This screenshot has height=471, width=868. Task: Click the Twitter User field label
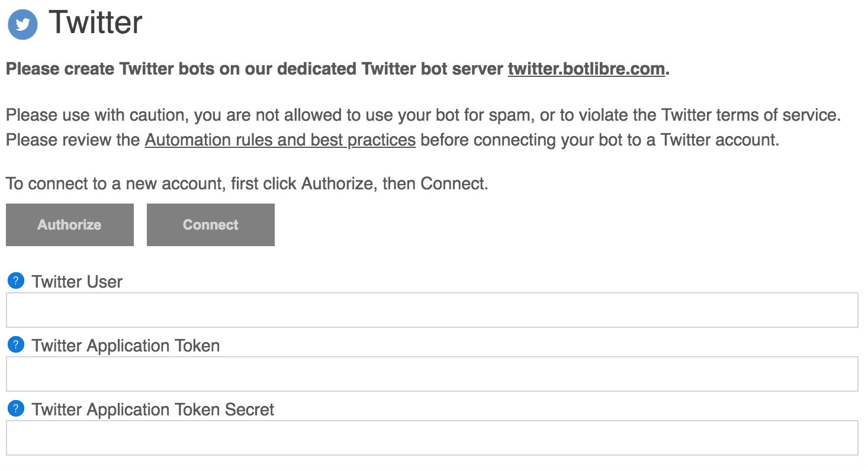click(77, 282)
